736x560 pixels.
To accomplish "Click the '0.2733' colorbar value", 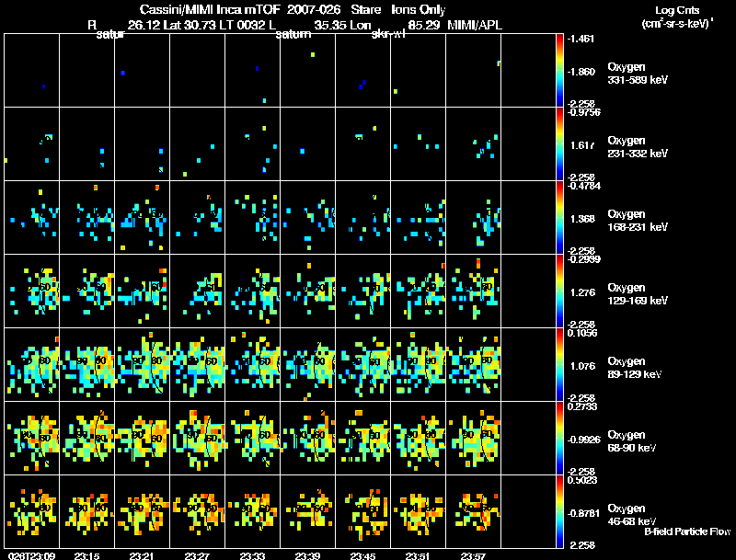I will (582, 406).
